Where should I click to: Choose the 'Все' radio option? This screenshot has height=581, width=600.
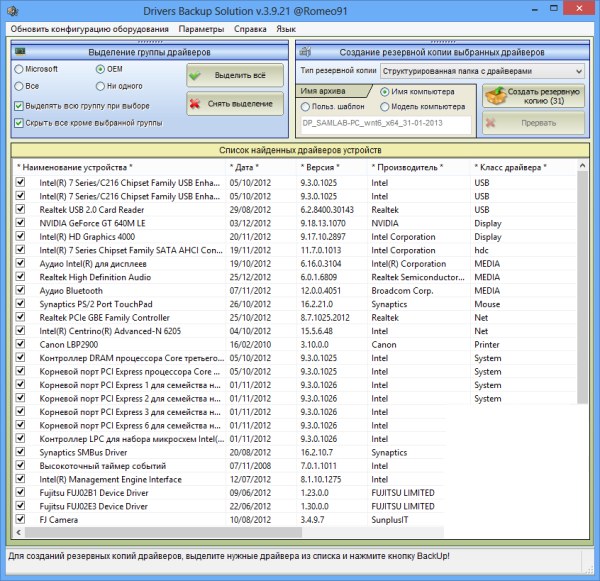click(x=20, y=87)
